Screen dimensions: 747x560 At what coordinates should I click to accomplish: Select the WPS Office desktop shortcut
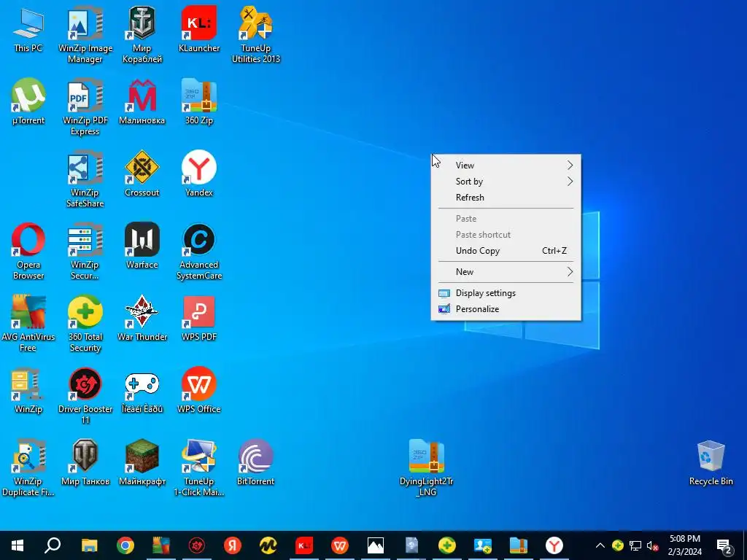[199, 391]
